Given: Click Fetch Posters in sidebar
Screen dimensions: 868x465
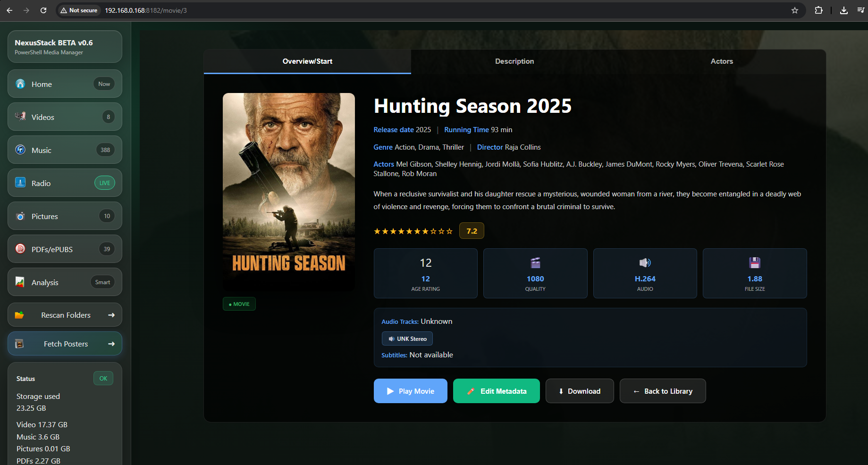Looking at the screenshot, I should click(x=65, y=344).
